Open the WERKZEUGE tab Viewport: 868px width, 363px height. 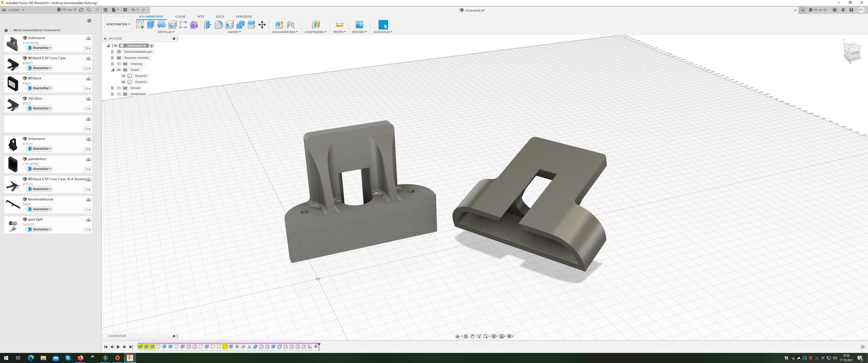[x=243, y=16]
